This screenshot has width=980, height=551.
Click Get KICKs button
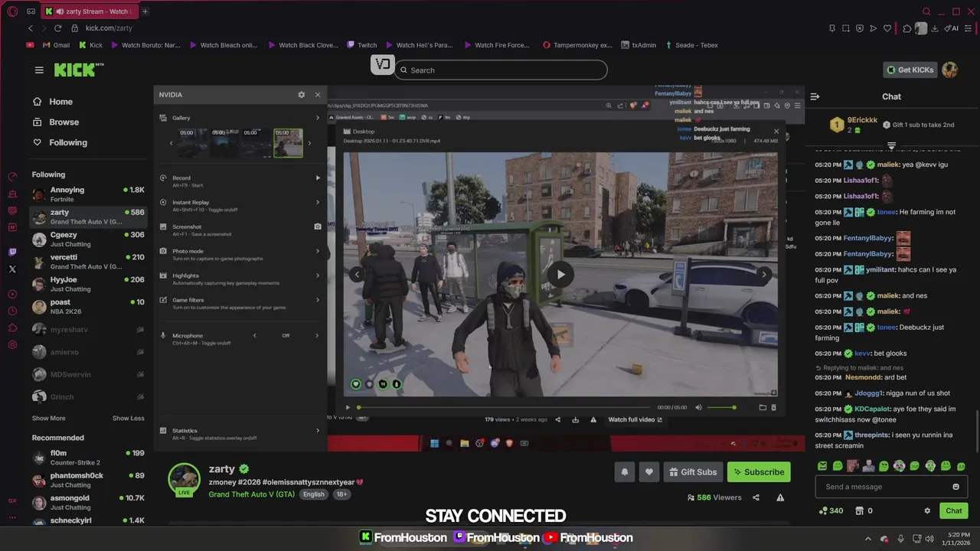click(x=910, y=70)
